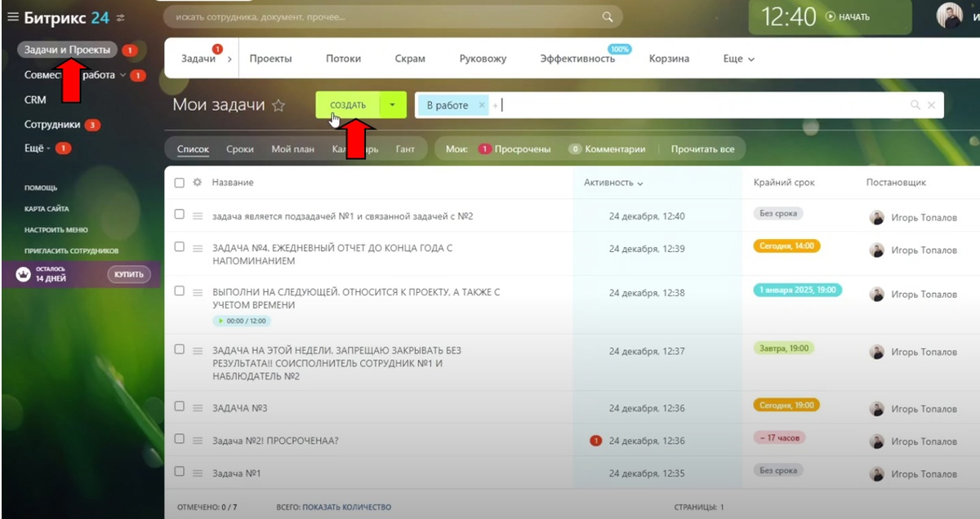This screenshot has height=519, width=980.
Task: Select the Список view
Action: click(x=193, y=149)
